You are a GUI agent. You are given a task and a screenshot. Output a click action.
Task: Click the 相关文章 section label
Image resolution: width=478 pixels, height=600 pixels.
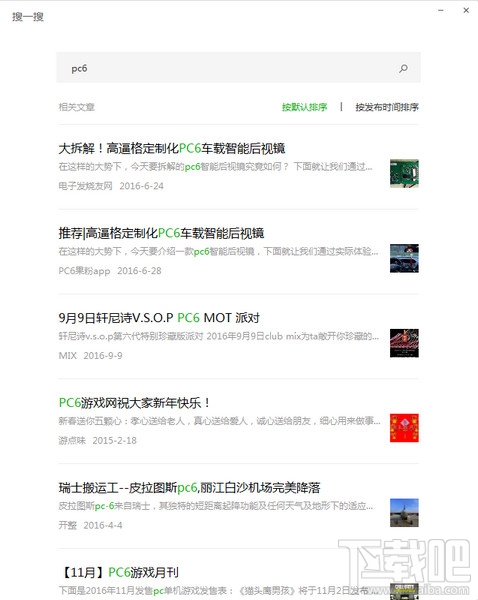click(77, 107)
